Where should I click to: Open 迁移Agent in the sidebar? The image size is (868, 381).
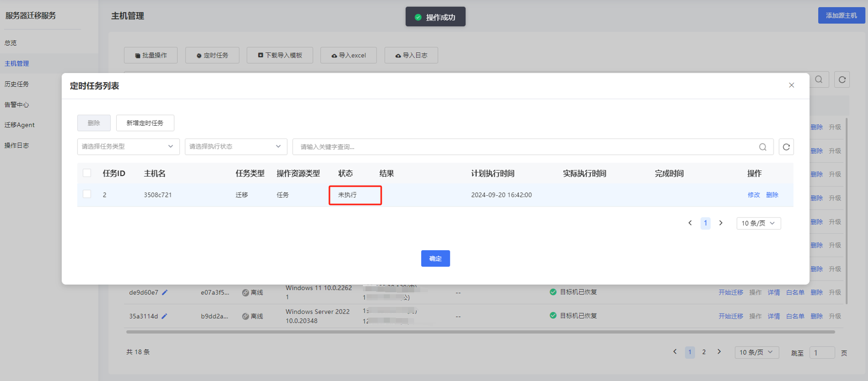tap(20, 125)
